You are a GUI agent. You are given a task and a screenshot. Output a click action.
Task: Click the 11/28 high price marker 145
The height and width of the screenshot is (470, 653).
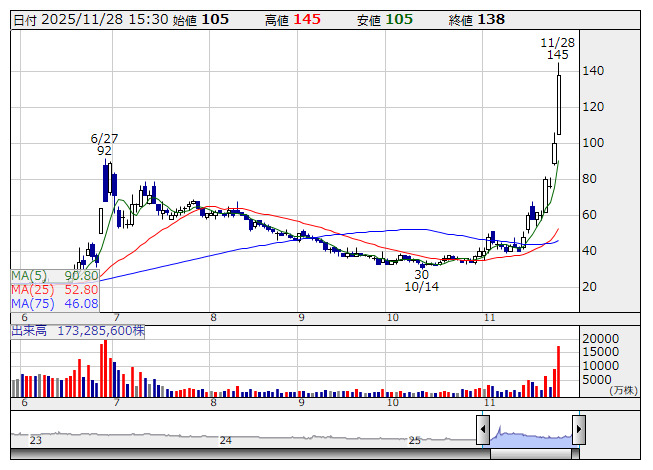pyautogui.click(x=558, y=55)
